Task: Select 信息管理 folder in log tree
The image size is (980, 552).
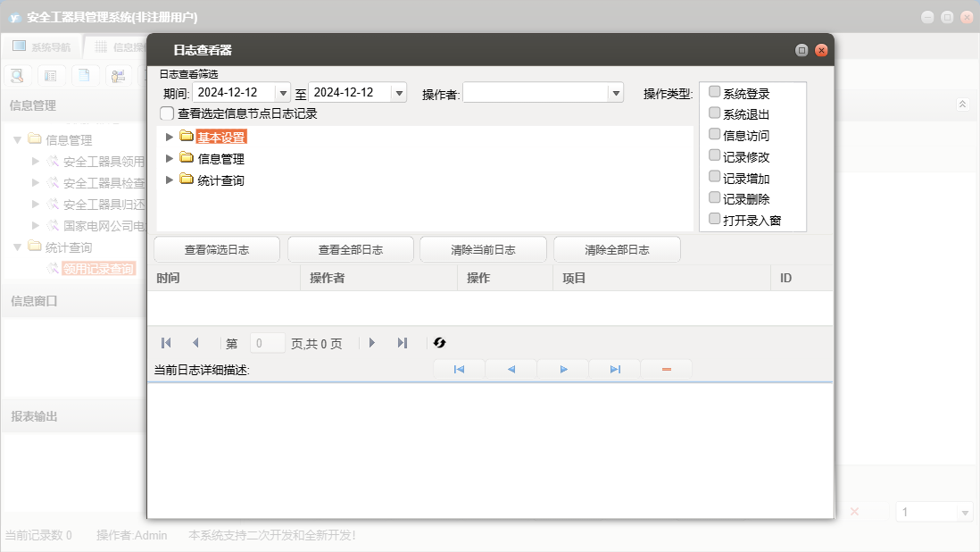Action: [220, 159]
